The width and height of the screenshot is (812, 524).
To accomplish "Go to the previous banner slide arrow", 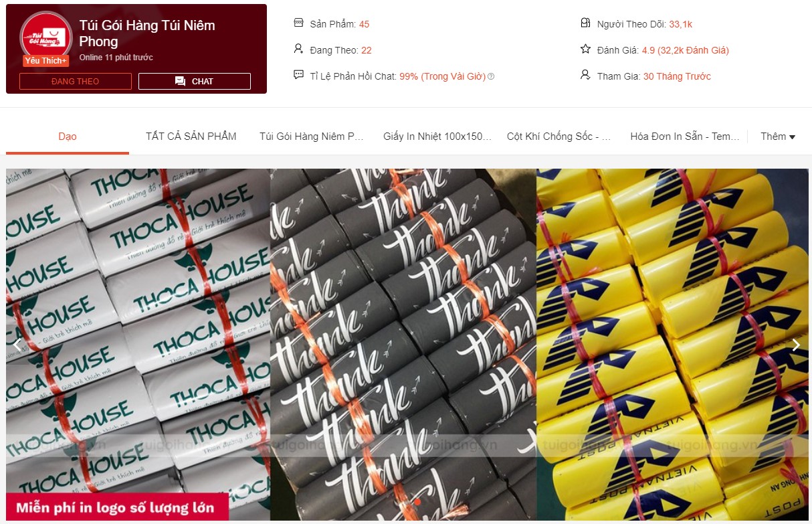I will point(17,345).
